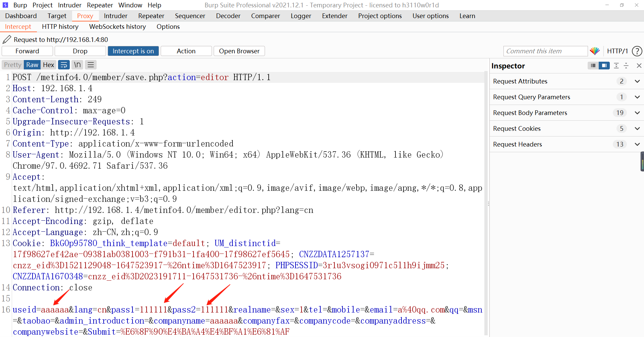Open the Action dropdown button
The width and height of the screenshot is (644, 337).
[x=186, y=51]
